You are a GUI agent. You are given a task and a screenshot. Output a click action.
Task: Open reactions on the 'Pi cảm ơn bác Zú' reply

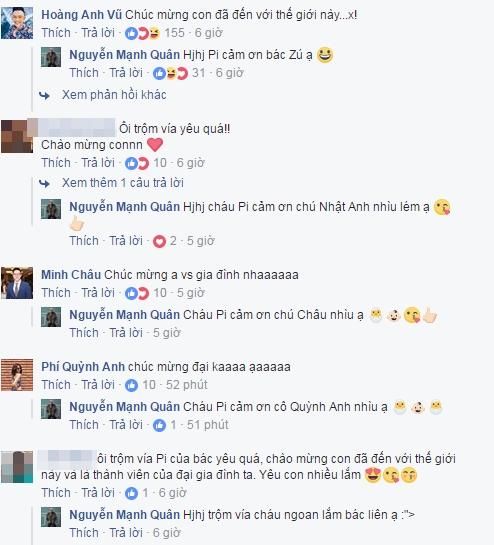(171, 73)
